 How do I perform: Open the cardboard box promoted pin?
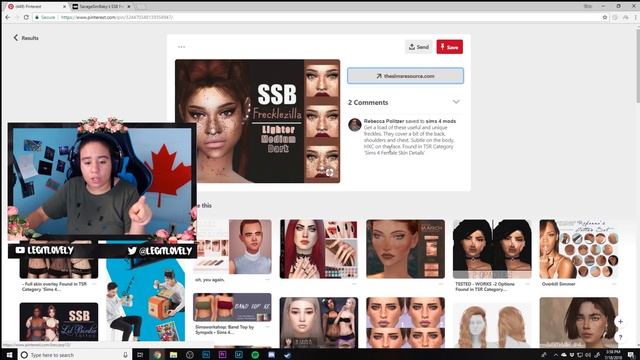point(145,300)
